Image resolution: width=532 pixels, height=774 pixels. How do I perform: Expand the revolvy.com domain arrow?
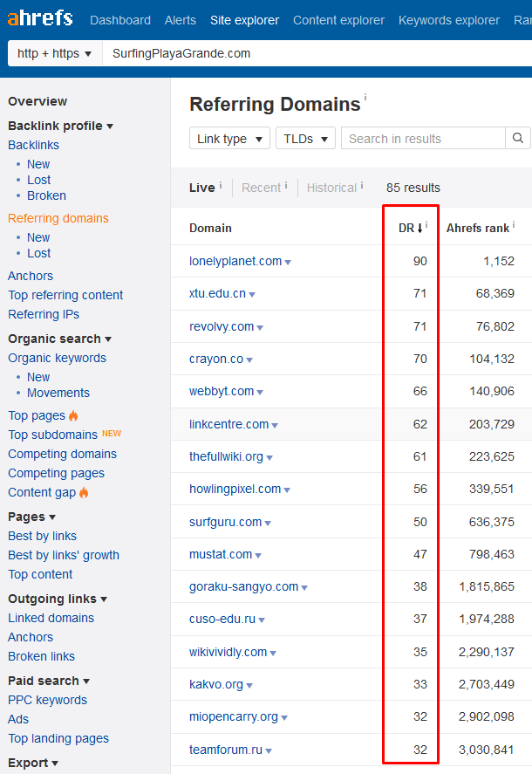pyautogui.click(x=260, y=328)
